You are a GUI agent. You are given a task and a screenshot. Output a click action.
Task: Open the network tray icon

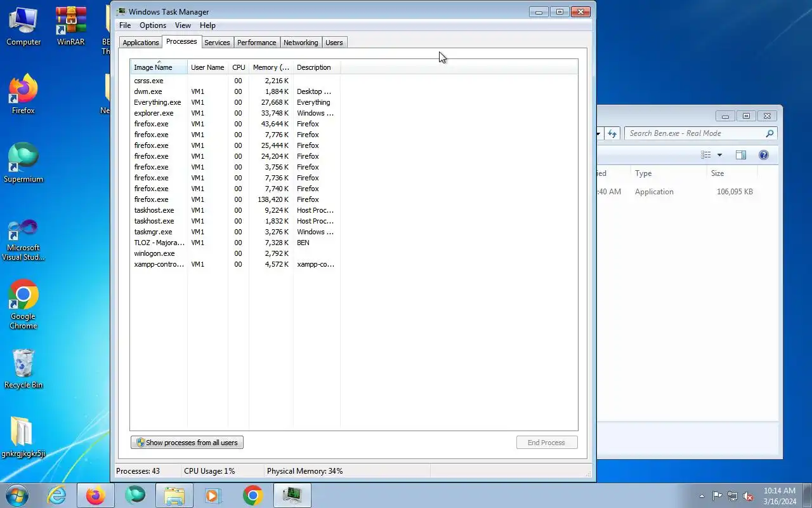733,496
